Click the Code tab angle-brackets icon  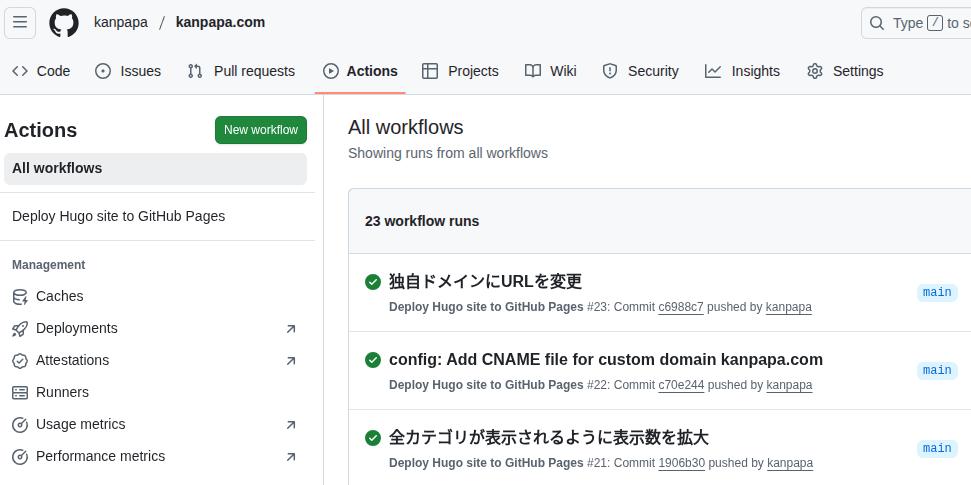pos(20,71)
